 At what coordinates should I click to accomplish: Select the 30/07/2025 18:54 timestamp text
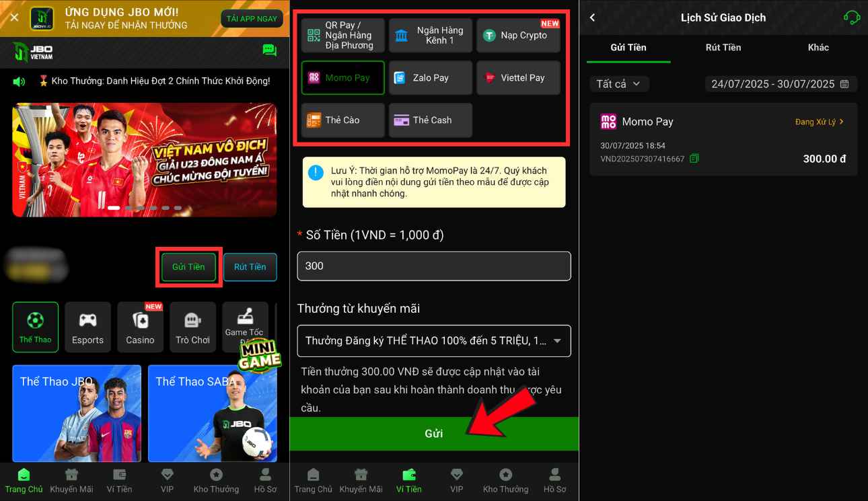pyautogui.click(x=632, y=145)
